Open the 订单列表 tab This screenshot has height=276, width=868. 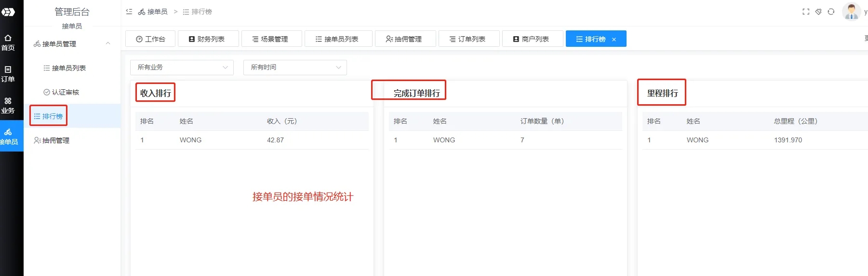tap(468, 39)
